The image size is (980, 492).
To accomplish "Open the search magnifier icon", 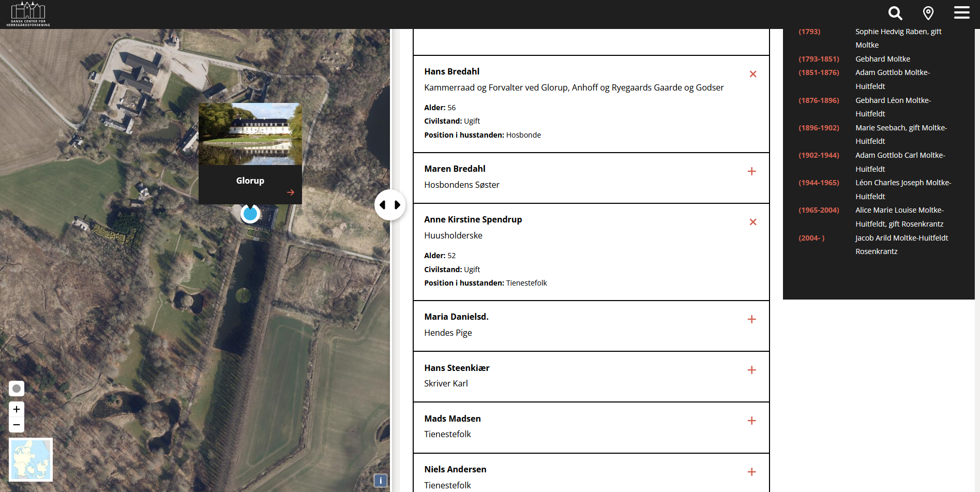I will (x=895, y=13).
